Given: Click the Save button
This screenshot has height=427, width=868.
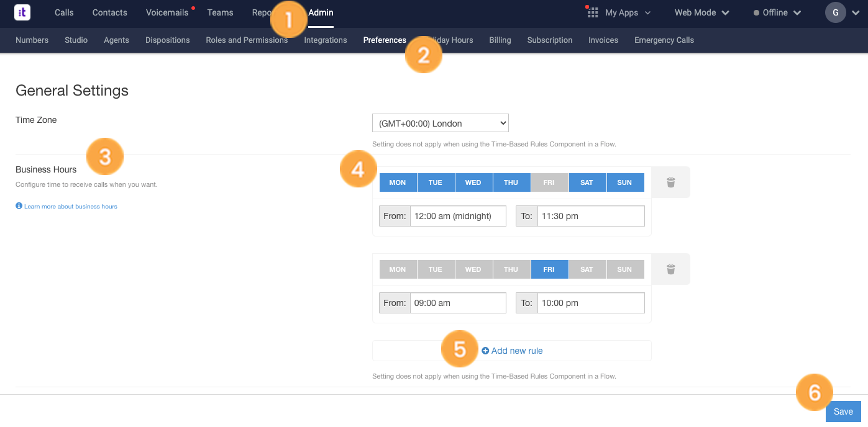Looking at the screenshot, I should pyautogui.click(x=843, y=411).
